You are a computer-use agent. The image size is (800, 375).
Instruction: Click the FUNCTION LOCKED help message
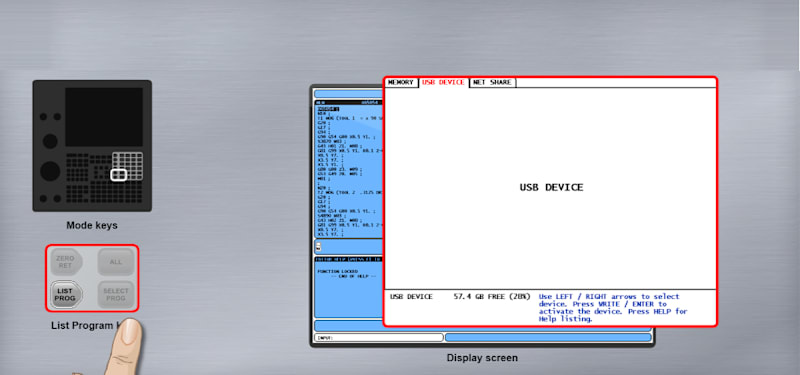(x=337, y=271)
